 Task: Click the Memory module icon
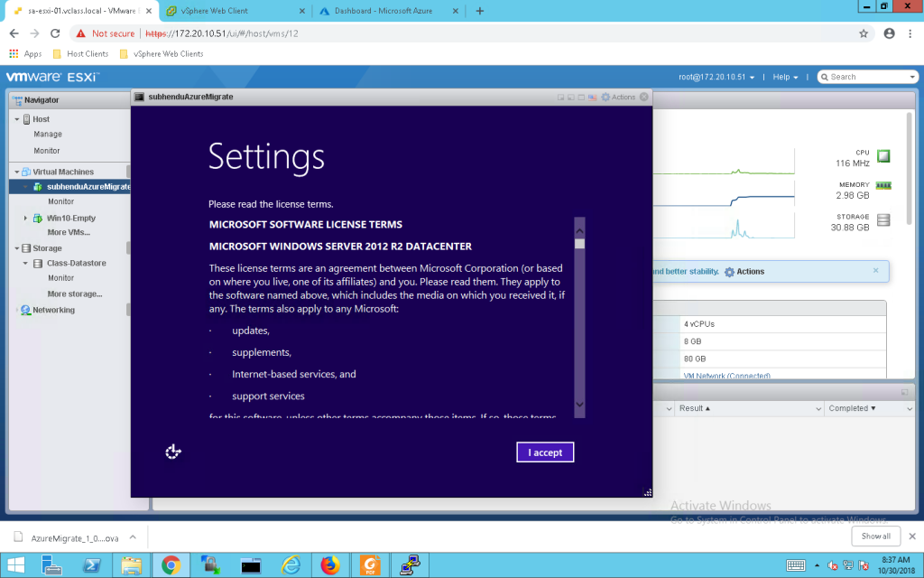pyautogui.click(x=883, y=186)
